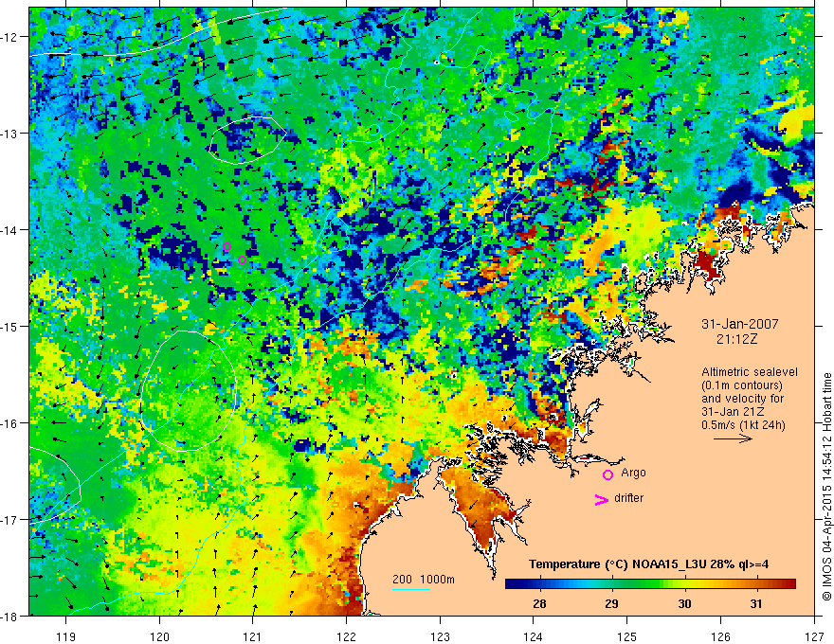Click 'Altimetric sealevel' caption text
This screenshot has width=834, height=644.
tap(750, 372)
